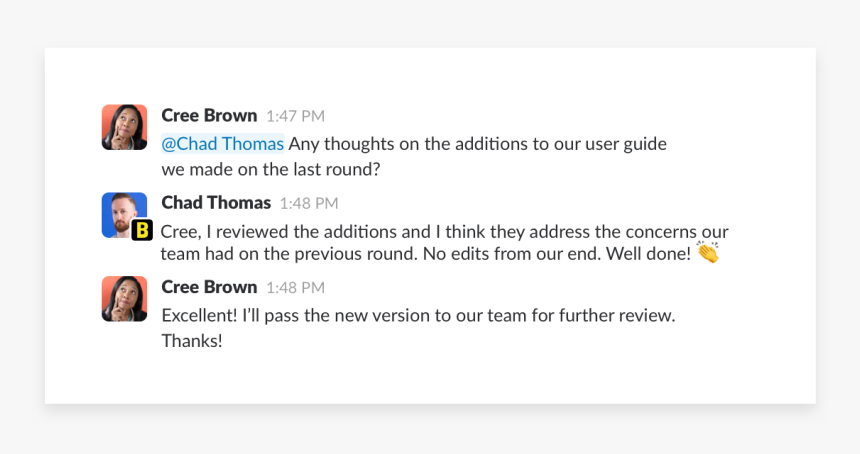Open Chad Thomas's profile photo
The height and width of the screenshot is (454, 860).
click(x=122, y=212)
